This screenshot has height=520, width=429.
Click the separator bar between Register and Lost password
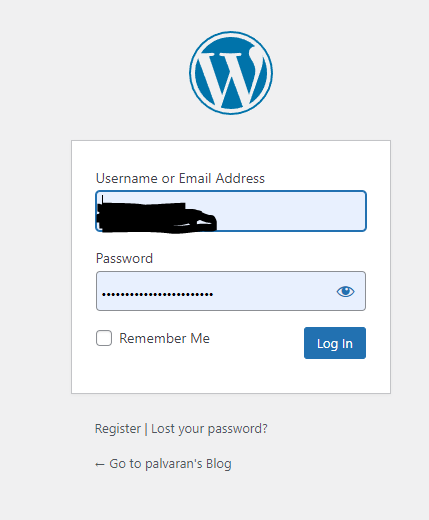point(146,429)
